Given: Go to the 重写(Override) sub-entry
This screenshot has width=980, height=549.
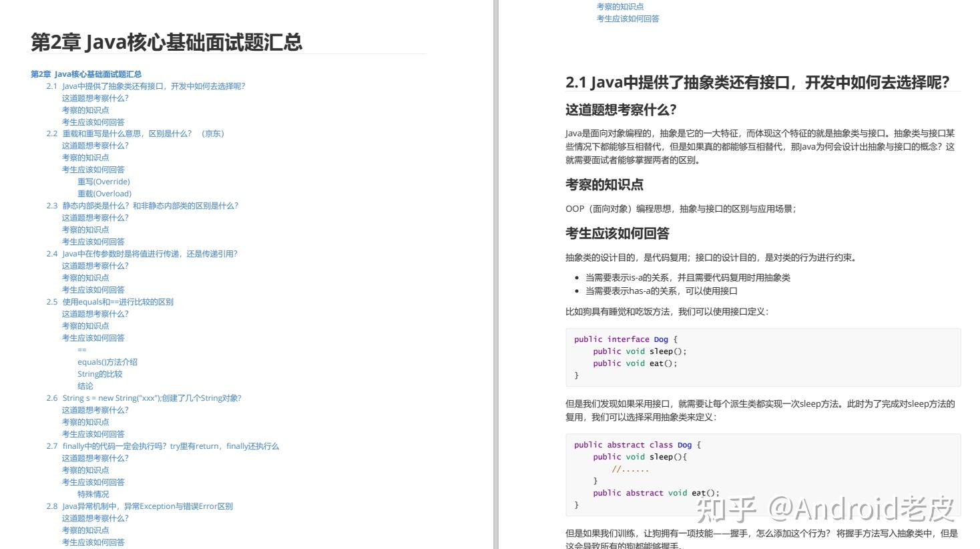Looking at the screenshot, I should pyautogui.click(x=103, y=182).
